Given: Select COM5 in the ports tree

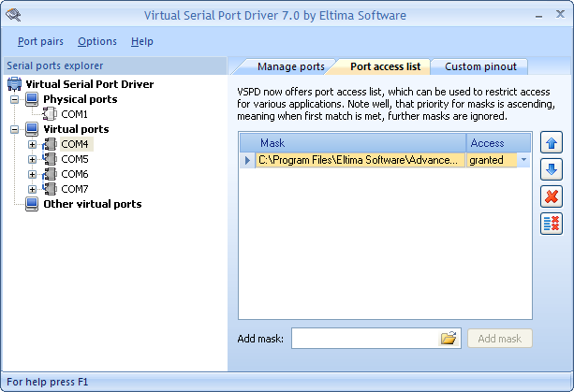Looking at the screenshot, I should point(75,159).
